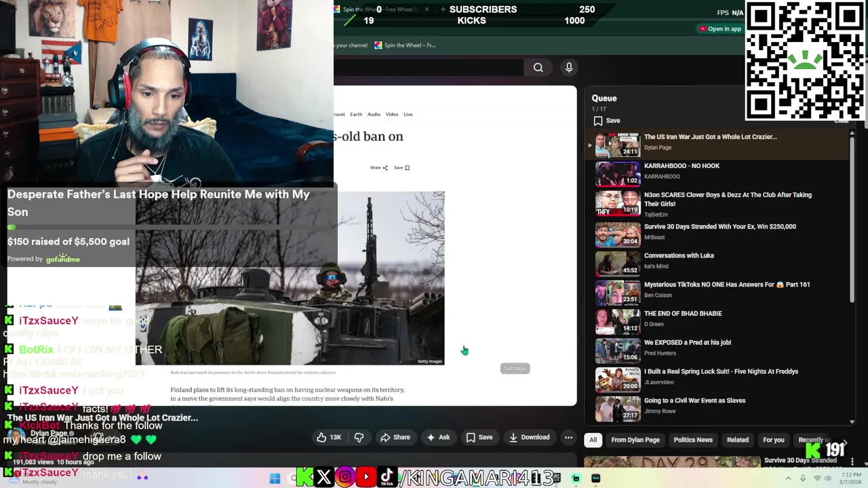Like the video with 13K likes
Screen dimensions: 868x488
329,438
